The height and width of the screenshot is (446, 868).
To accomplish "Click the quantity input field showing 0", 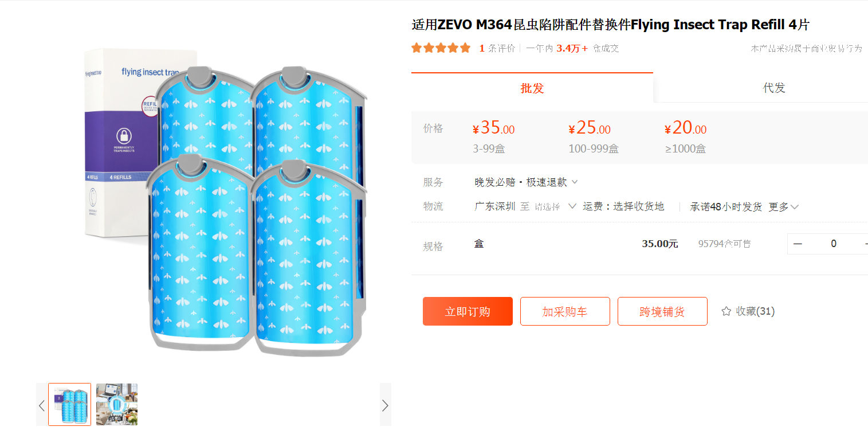I will 834,244.
